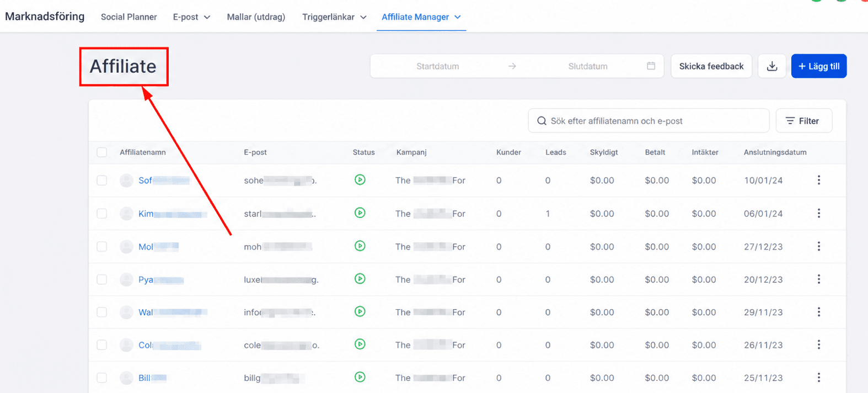This screenshot has height=393, width=868.
Task: Open the Mallar (utdrag) tab
Action: click(256, 17)
